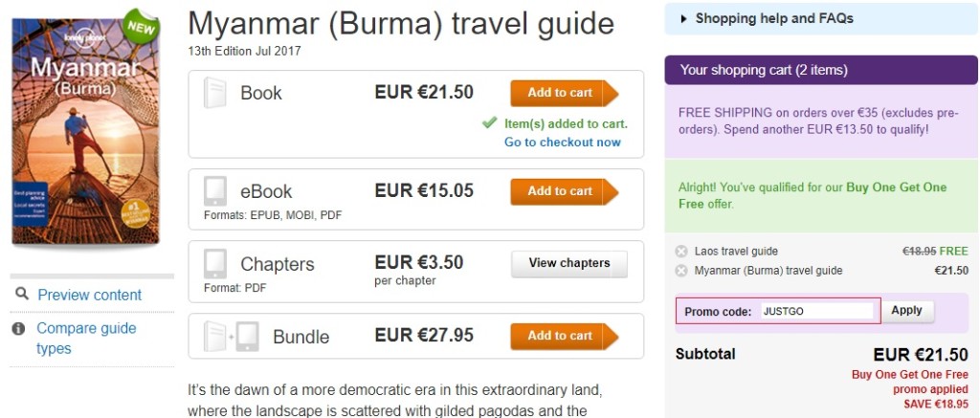Click the Book format icon
Screen dimensions: 980x418
[215, 93]
